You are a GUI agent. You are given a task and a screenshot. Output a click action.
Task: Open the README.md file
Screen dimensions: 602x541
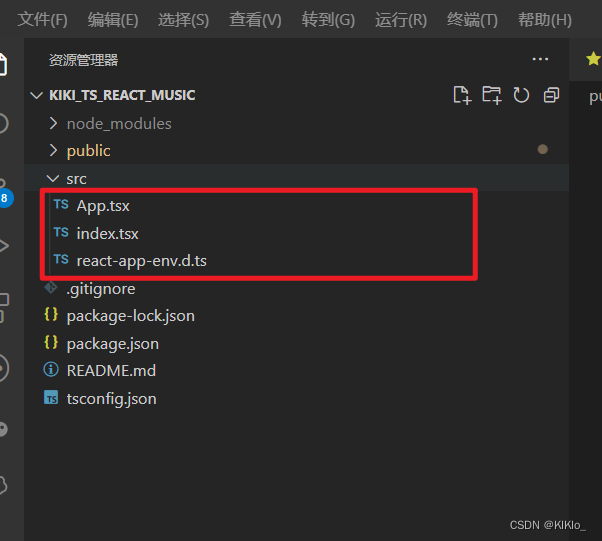click(x=111, y=371)
